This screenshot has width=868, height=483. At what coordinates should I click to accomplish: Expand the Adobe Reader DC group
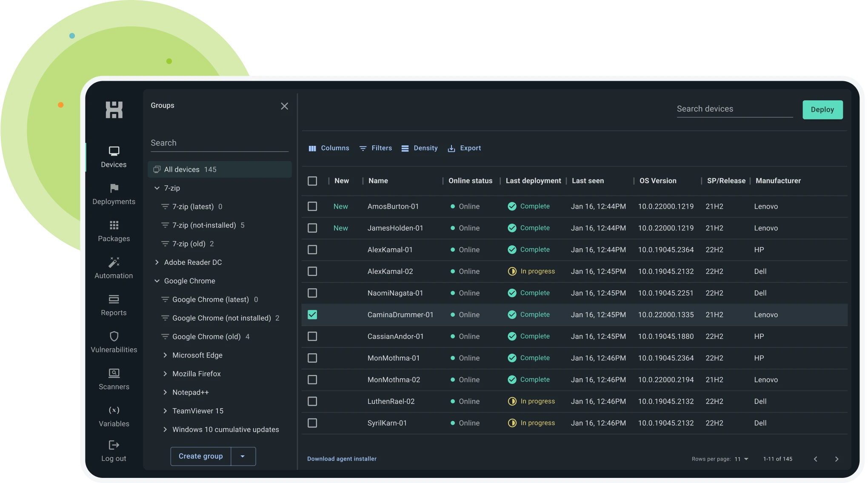(x=157, y=262)
